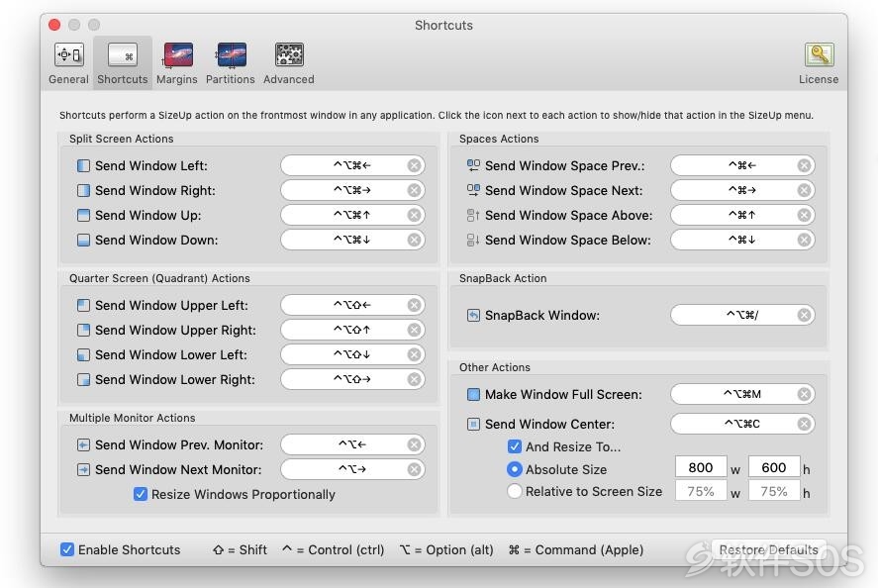Toggle menu icon for Send Window Upper Left
The width and height of the screenshot is (878, 588).
(x=83, y=305)
